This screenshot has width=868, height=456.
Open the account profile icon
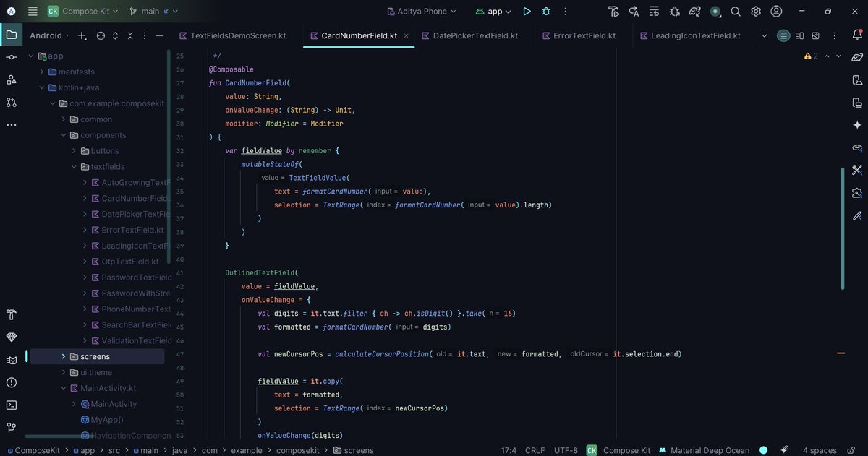pos(776,12)
